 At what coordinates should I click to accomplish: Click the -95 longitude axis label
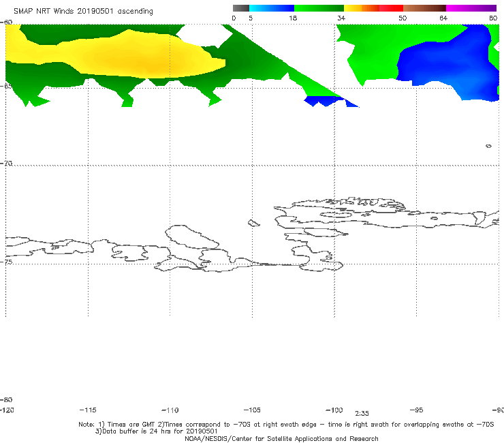click(416, 410)
